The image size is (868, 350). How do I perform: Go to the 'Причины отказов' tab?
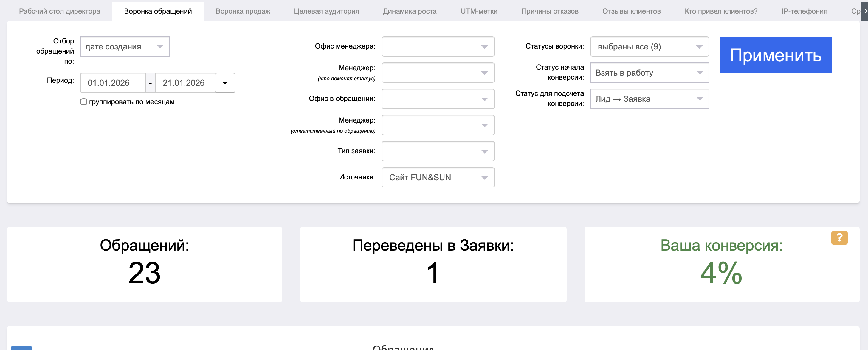pos(550,11)
